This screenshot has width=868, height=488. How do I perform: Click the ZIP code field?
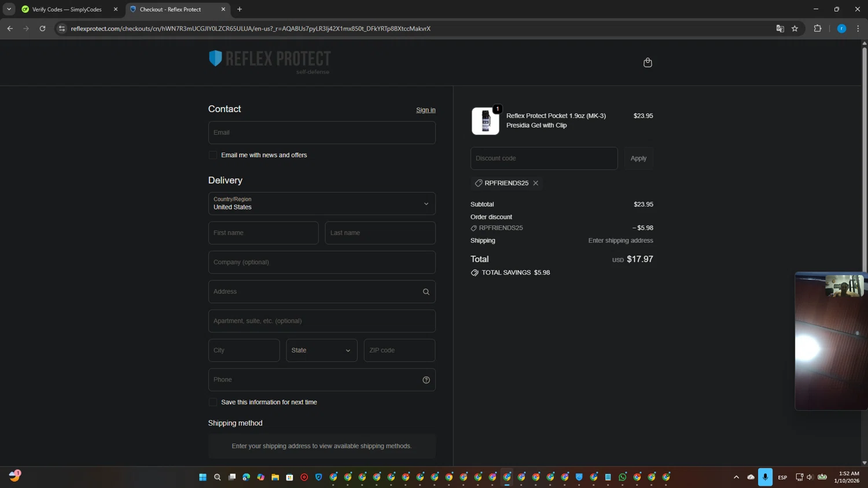pyautogui.click(x=399, y=350)
